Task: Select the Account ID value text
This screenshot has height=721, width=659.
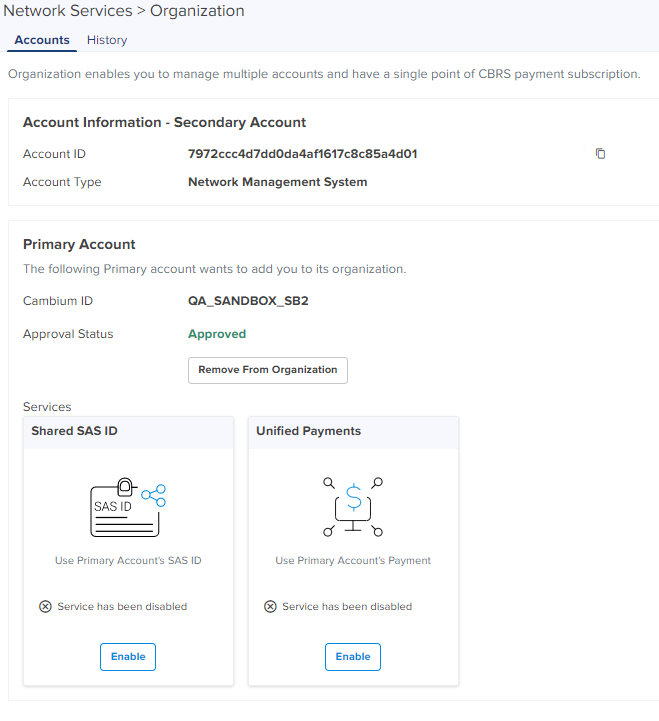Action: pos(302,154)
